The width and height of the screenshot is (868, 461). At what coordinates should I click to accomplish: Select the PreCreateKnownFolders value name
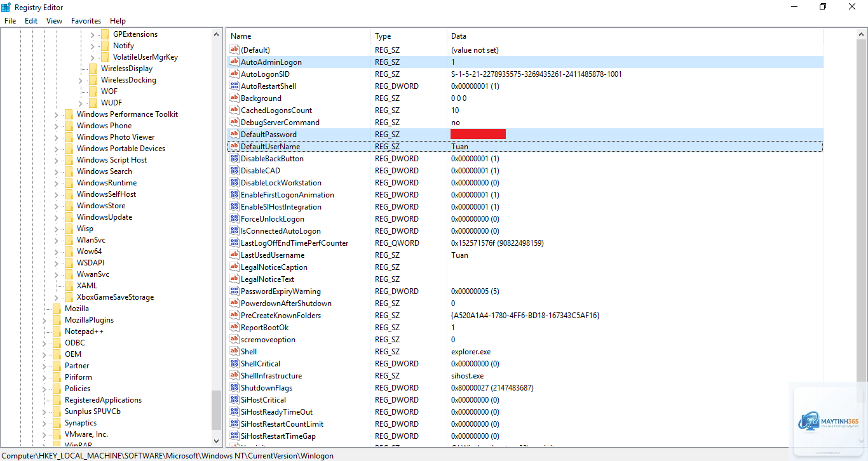tap(281, 315)
